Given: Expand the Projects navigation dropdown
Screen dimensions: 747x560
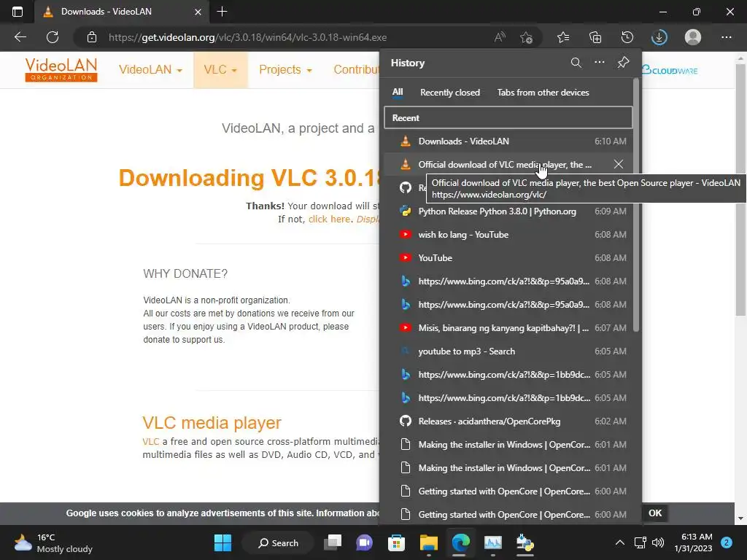Looking at the screenshot, I should click(285, 69).
